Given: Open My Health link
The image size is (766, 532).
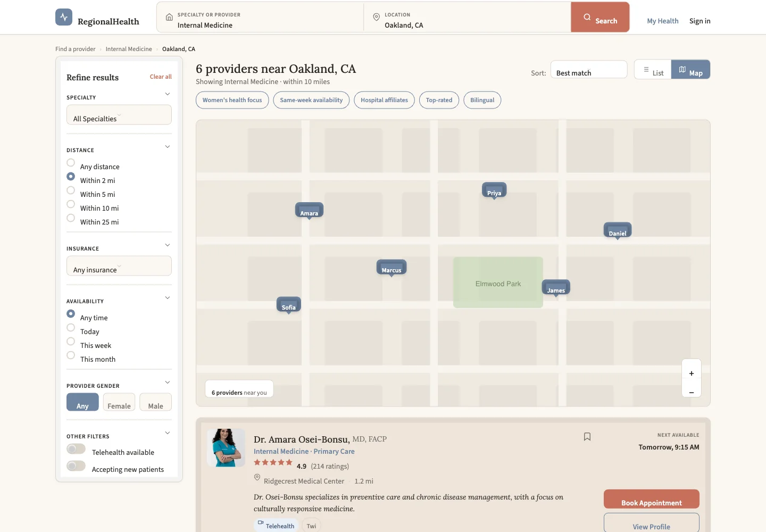Looking at the screenshot, I should tap(663, 21).
